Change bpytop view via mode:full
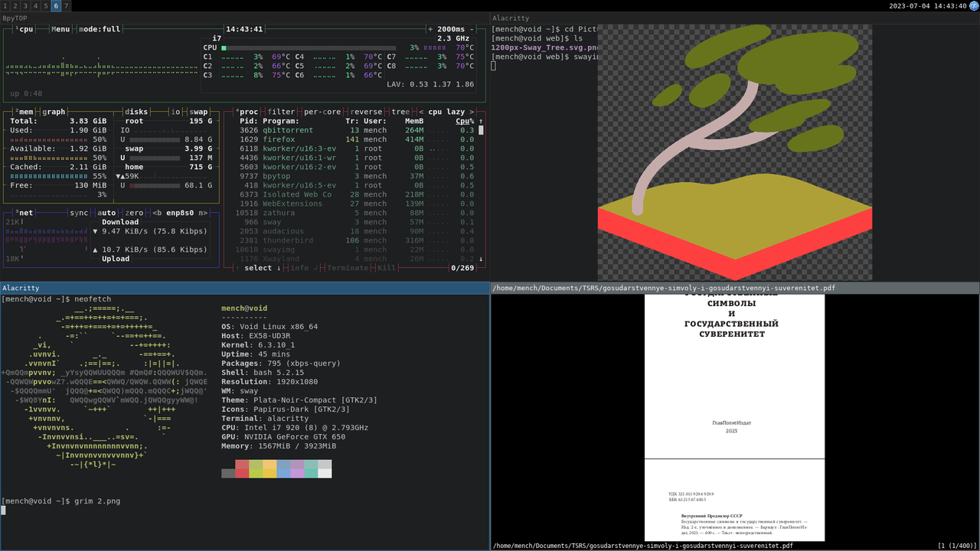This screenshot has width=980, height=551. coord(100,29)
